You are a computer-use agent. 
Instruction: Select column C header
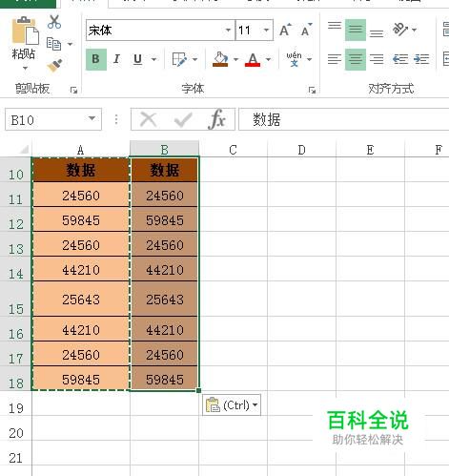click(x=234, y=150)
